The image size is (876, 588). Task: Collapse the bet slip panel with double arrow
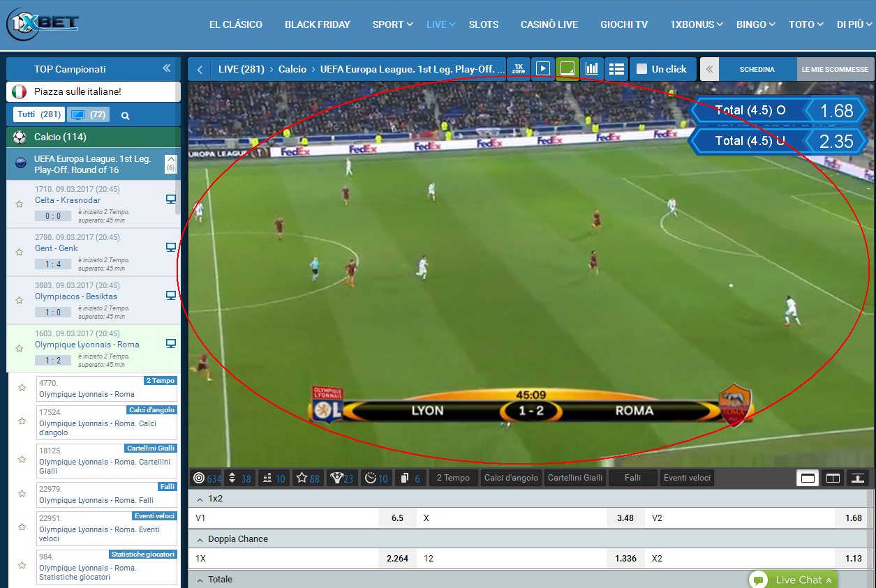[710, 69]
